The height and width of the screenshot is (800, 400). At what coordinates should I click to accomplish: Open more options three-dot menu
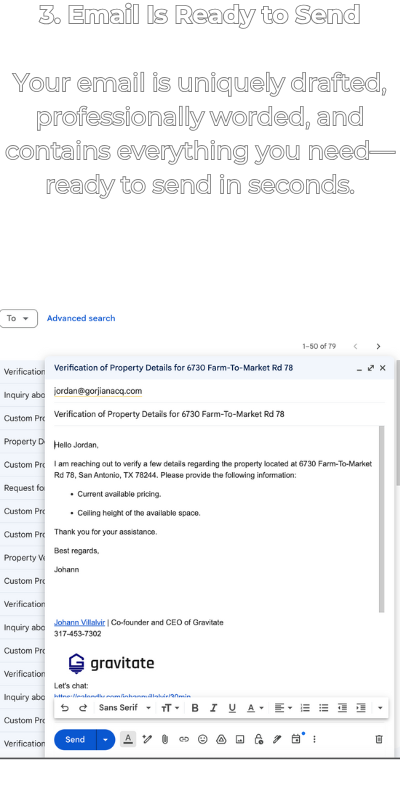(x=314, y=739)
